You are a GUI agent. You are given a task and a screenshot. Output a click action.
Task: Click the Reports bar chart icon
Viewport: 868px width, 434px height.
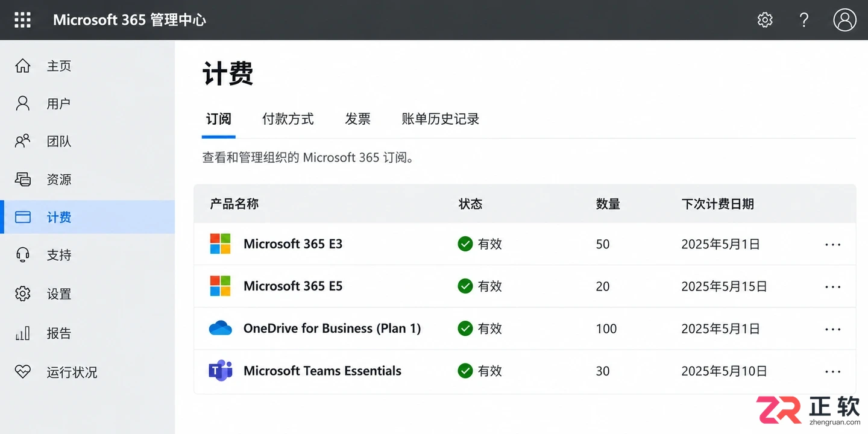[23, 333]
